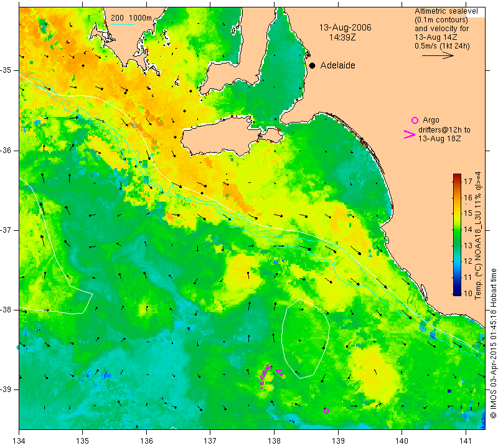Image resolution: width=498 pixels, height=448 pixels.
Task: Click the 137 longitude axis label
Action: point(210,441)
